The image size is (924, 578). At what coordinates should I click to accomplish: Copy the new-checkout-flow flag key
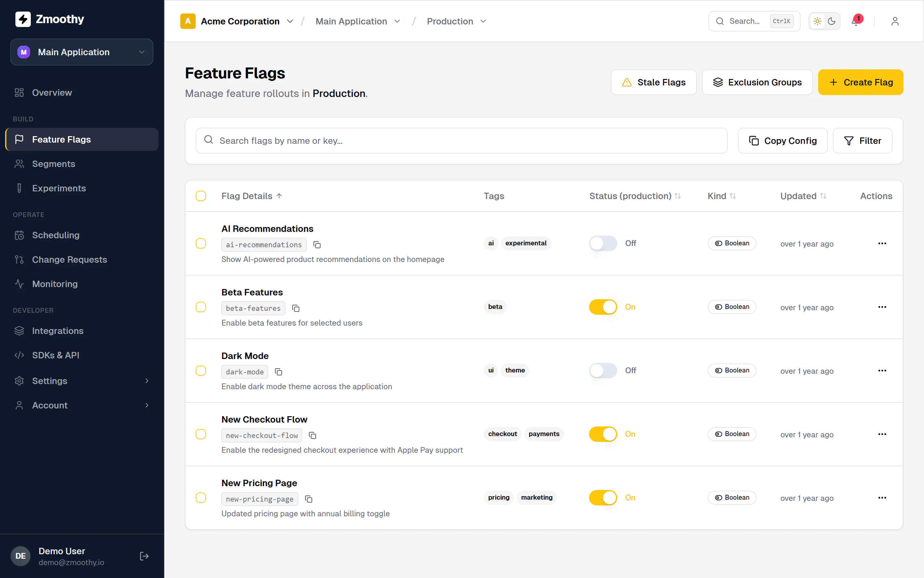pos(312,435)
